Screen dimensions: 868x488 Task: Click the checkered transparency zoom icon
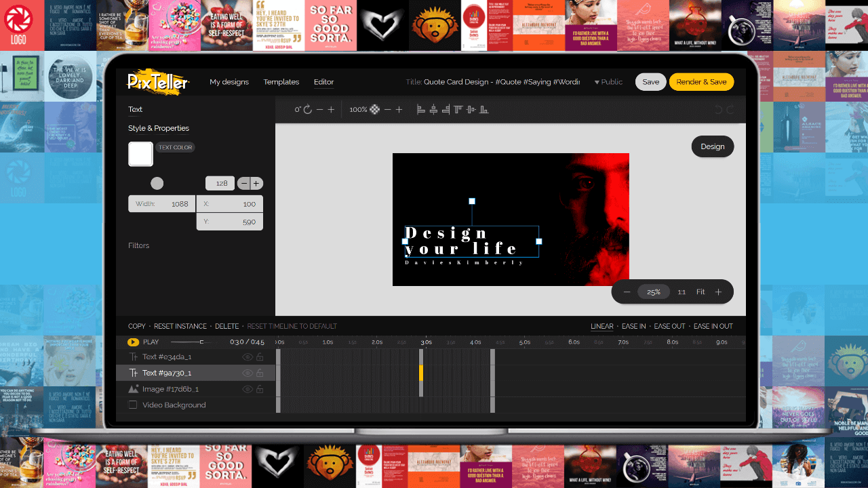376,109
